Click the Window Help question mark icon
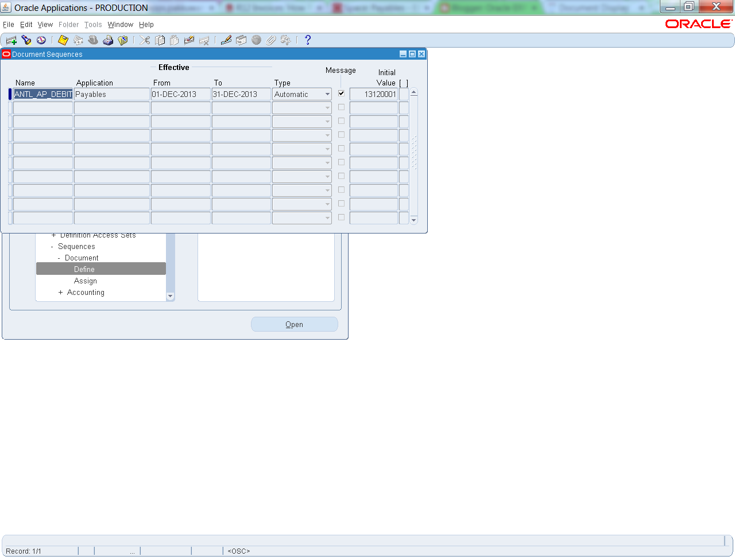The width and height of the screenshot is (735, 560). (308, 40)
